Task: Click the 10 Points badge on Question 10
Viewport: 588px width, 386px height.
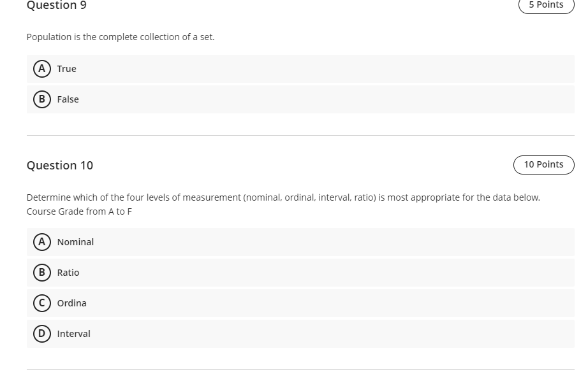Action: 543,164
